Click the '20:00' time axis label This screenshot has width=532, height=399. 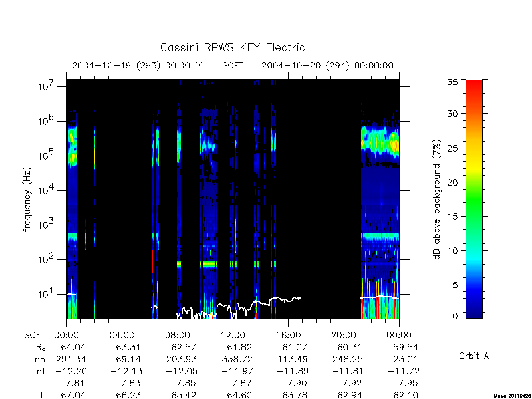point(344,335)
